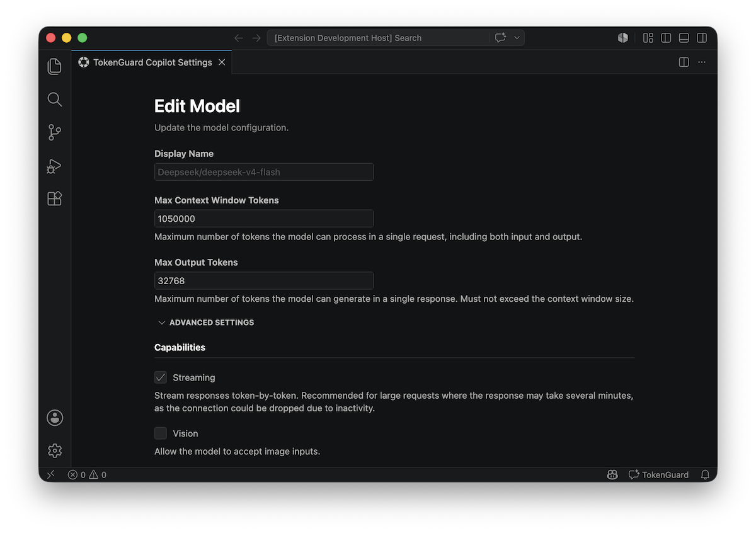Open the editor More Actions ellipsis
This screenshot has width=756, height=533.
[x=702, y=62]
